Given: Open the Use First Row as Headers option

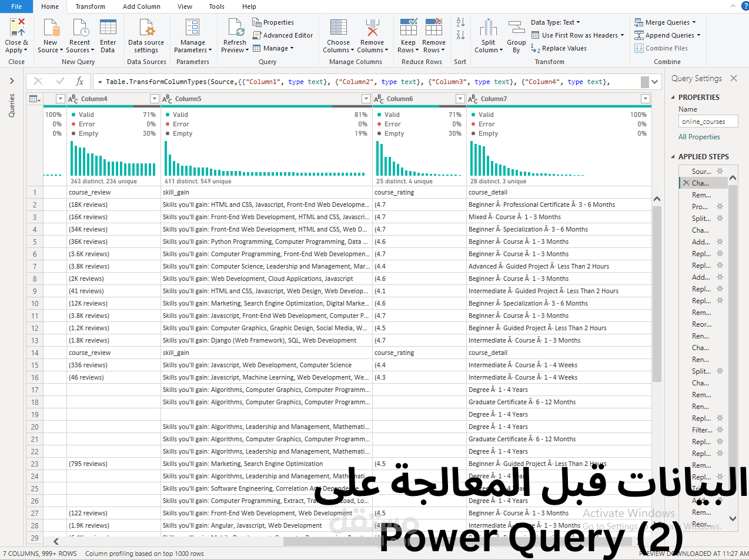Looking at the screenshot, I should tap(577, 35).
